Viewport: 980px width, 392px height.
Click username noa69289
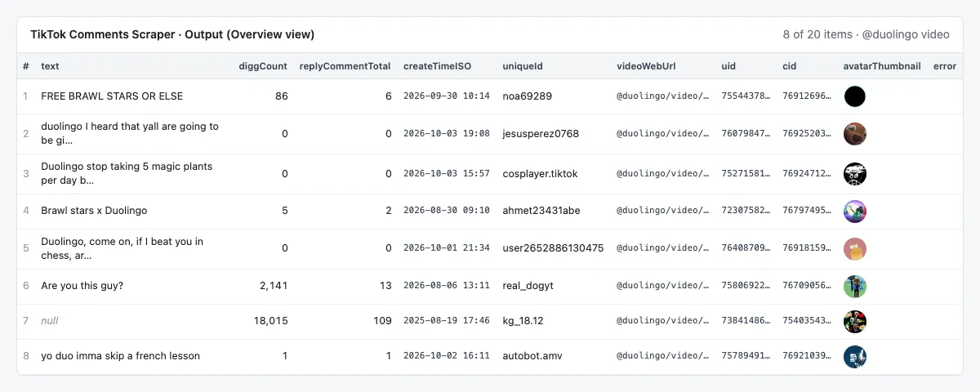pos(527,96)
